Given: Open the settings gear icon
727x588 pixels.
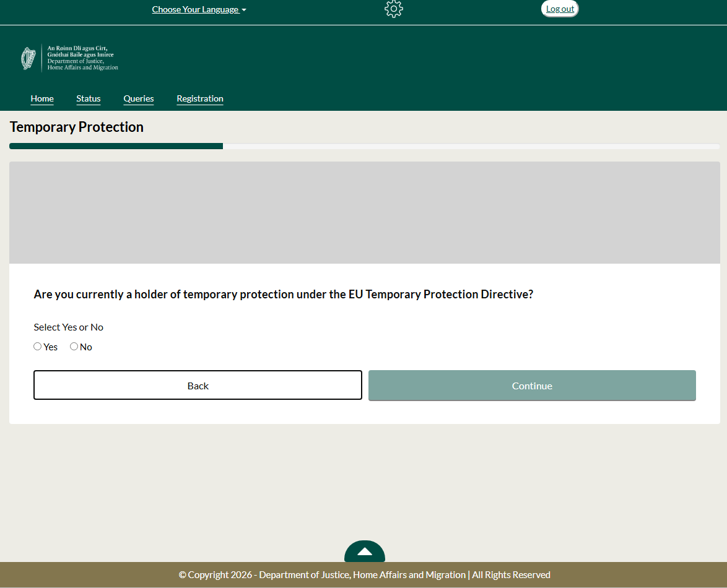Looking at the screenshot, I should (x=394, y=9).
